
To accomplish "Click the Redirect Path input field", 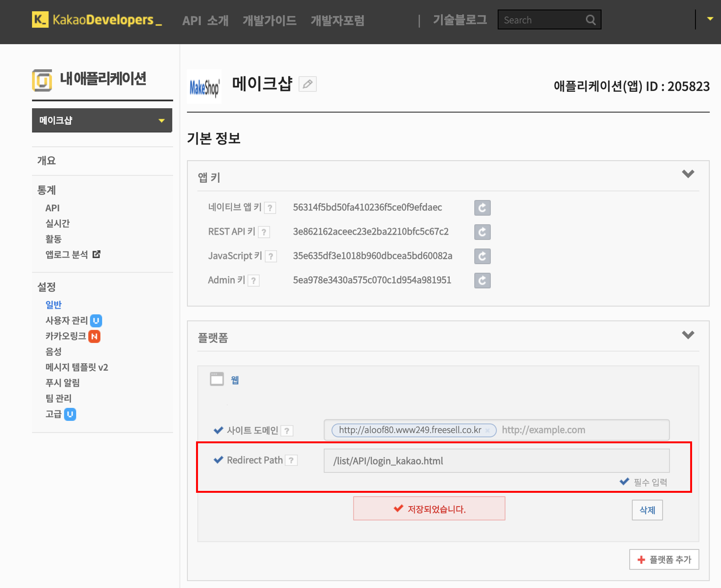I will pyautogui.click(x=496, y=461).
